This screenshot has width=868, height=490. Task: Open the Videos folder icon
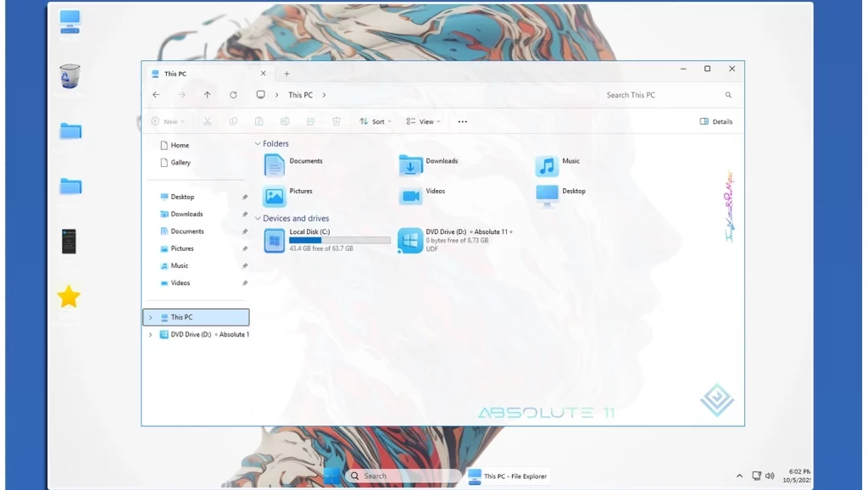tap(411, 196)
